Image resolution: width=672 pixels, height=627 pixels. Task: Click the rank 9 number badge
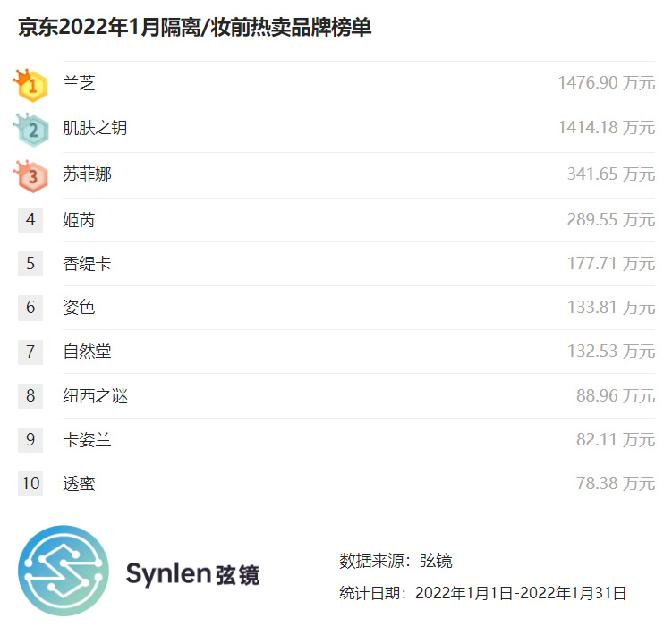click(x=30, y=439)
